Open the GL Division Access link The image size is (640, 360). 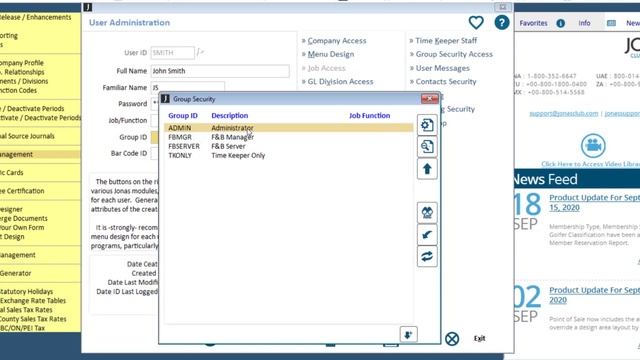[340, 82]
